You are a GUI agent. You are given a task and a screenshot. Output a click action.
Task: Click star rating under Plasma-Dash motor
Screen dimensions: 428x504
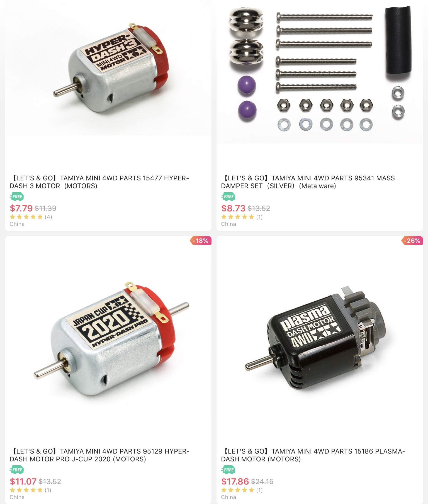pos(242,490)
